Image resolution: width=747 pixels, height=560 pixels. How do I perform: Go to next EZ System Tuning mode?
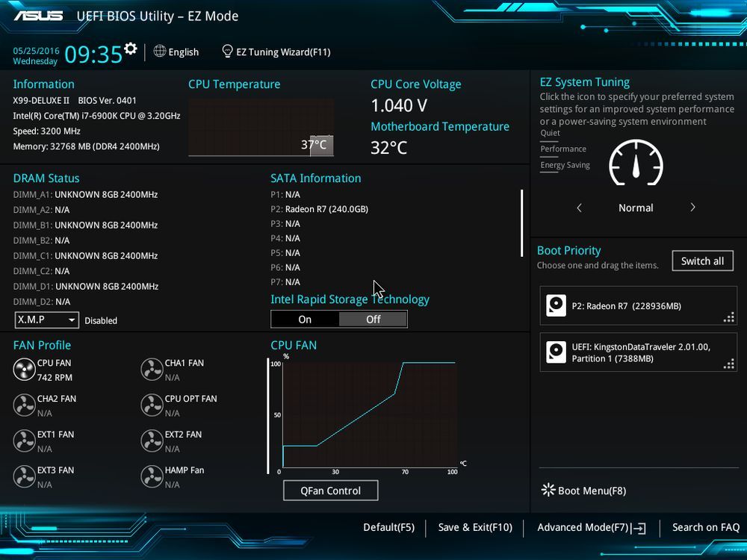coord(692,207)
